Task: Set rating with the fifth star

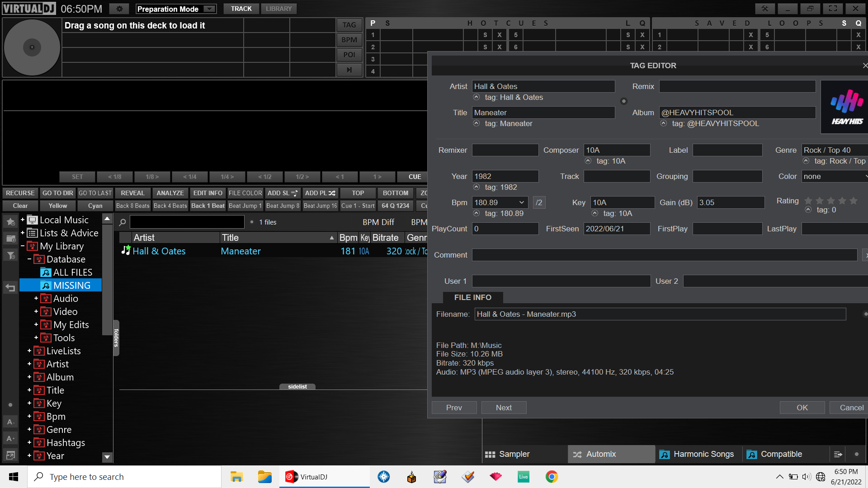Action: 854,201
